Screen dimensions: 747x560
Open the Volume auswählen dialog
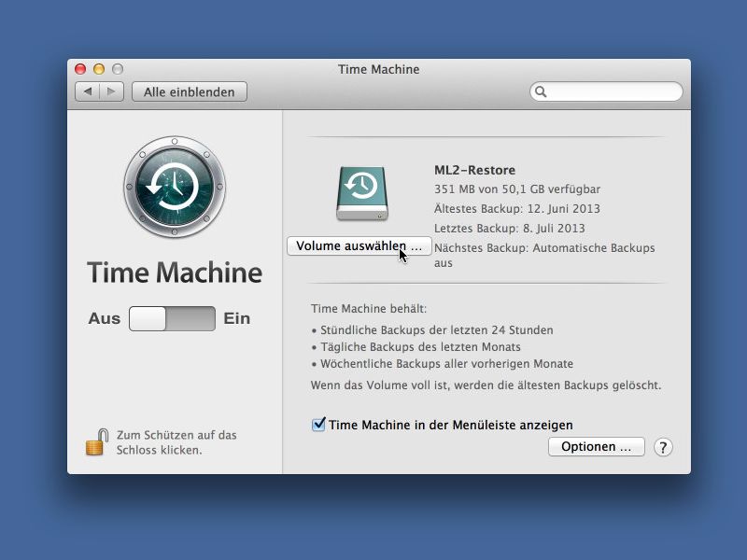[359, 245]
